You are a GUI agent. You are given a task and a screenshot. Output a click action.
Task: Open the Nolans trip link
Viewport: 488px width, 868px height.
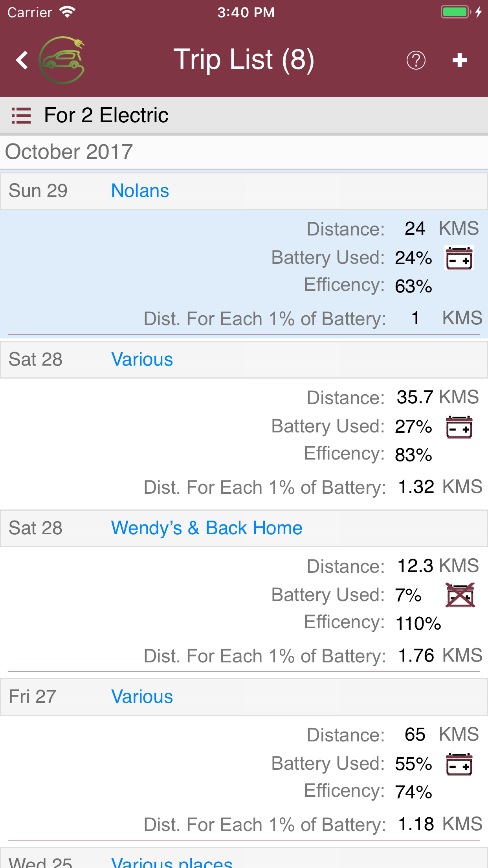140,191
